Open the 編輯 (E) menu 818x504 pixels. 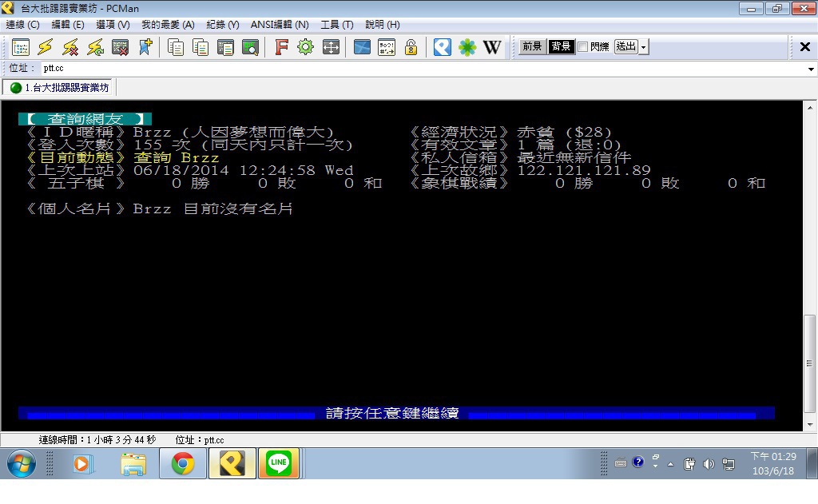[68, 25]
